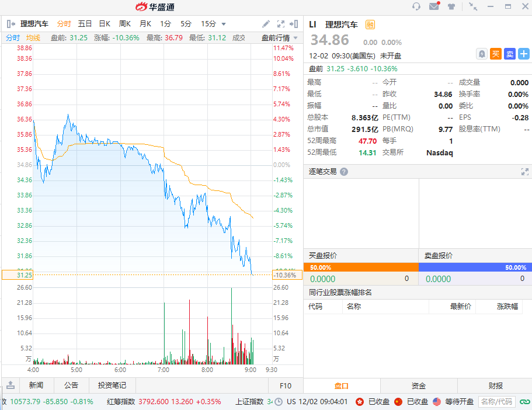Switch chart to 分时 view

[x=64, y=24]
